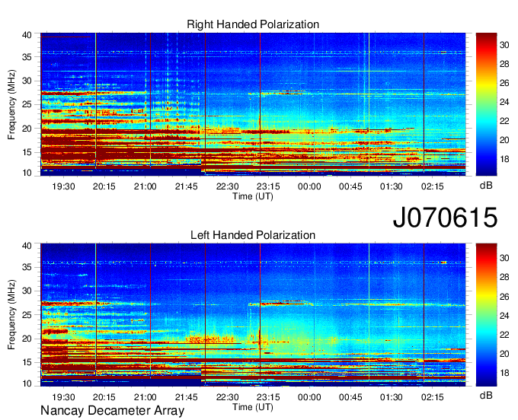Image resolution: width=518 pixels, height=420 pixels.
Task: Click the 35 MHz tick of Left Handed plot
Action: (27, 267)
